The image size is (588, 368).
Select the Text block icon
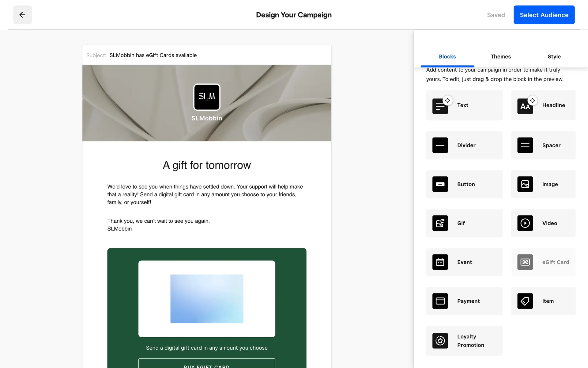point(440,106)
